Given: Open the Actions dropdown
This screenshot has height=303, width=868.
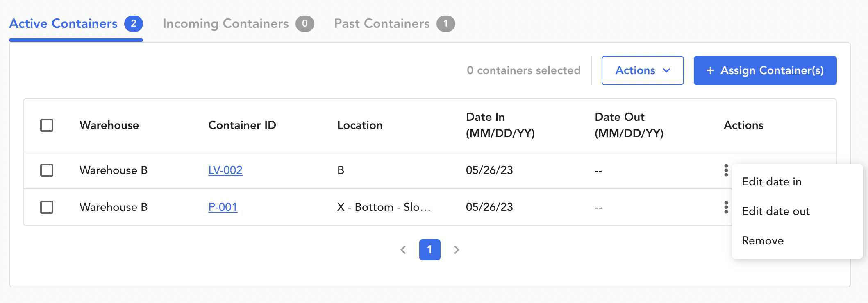Looking at the screenshot, I should click(x=635, y=70).
